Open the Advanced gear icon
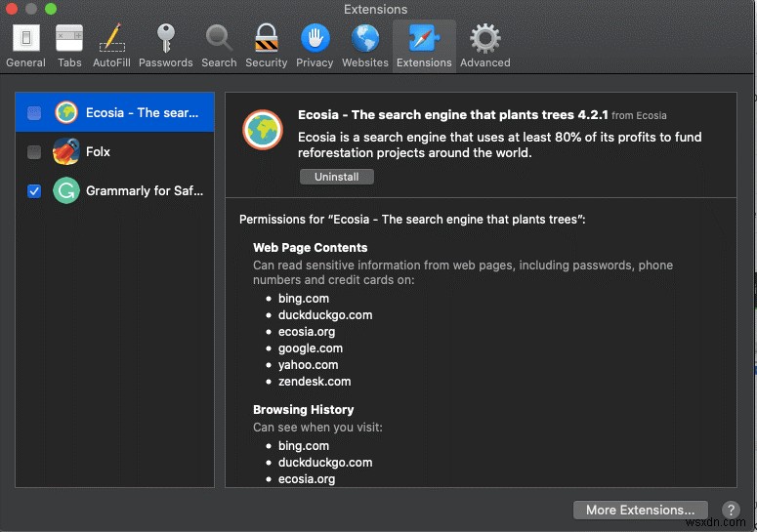Viewport: 757px width, 532px height. 484,38
